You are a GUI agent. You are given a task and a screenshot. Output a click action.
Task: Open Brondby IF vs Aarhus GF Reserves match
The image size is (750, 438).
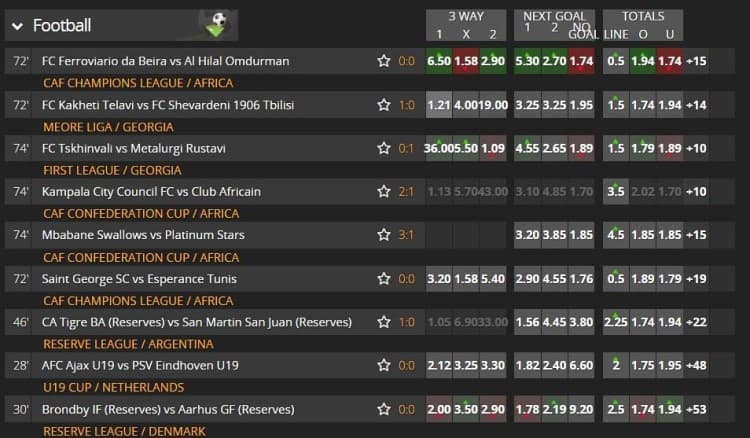(x=168, y=409)
